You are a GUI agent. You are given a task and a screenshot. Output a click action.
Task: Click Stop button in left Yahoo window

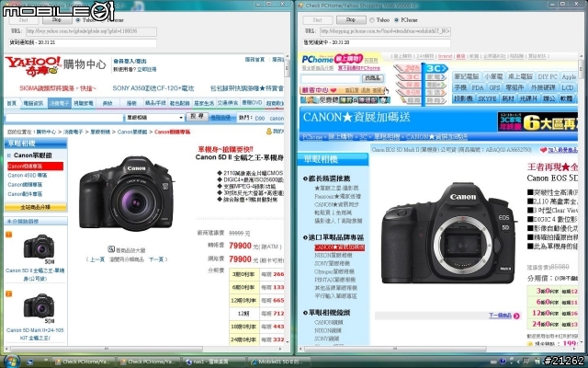(x=57, y=19)
